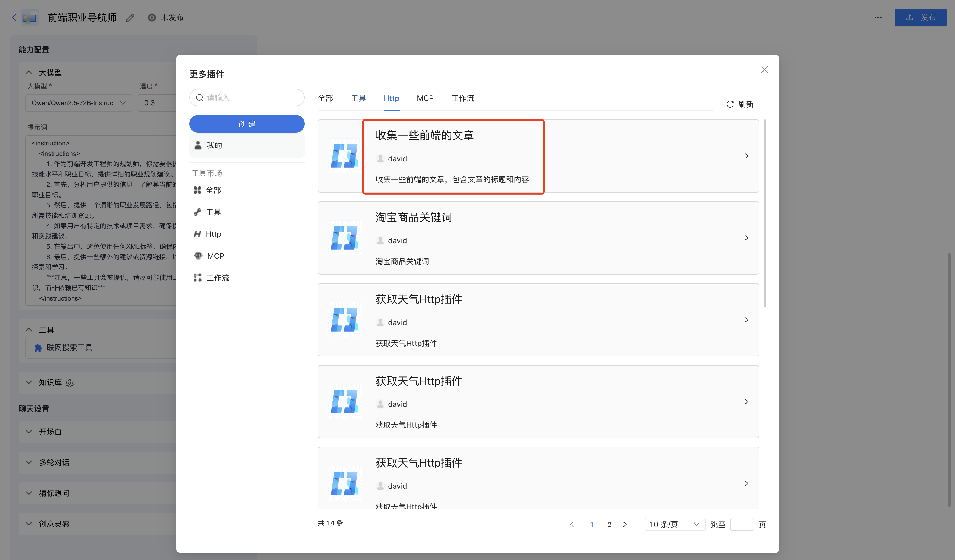Open the 全部 tab at top
The height and width of the screenshot is (560, 955).
click(x=325, y=98)
